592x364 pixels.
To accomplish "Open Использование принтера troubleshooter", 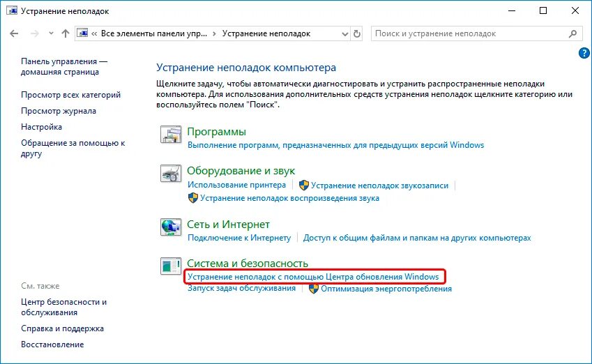I will click(236, 185).
